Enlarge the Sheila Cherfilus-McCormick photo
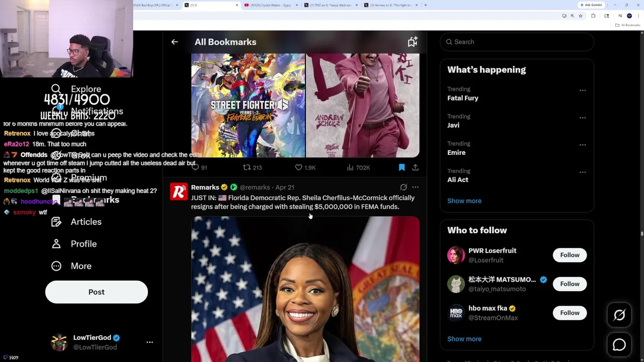The width and height of the screenshot is (644, 362). tap(305, 289)
